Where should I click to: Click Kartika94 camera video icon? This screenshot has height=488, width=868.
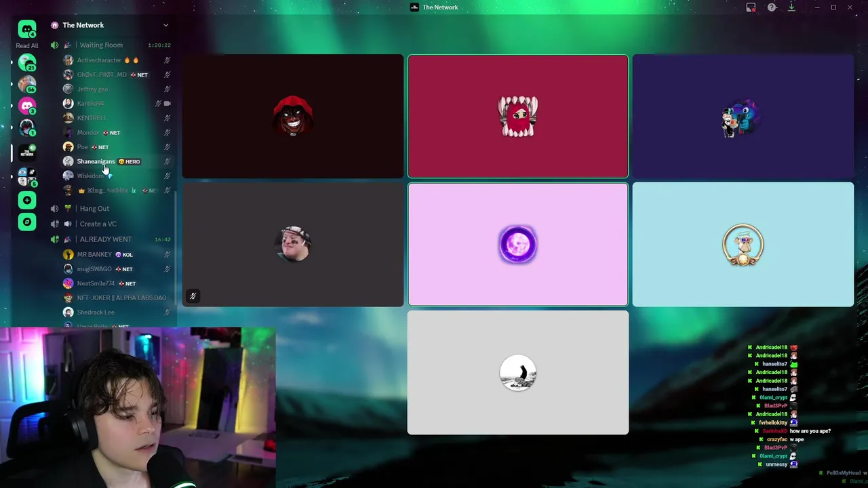tap(167, 104)
